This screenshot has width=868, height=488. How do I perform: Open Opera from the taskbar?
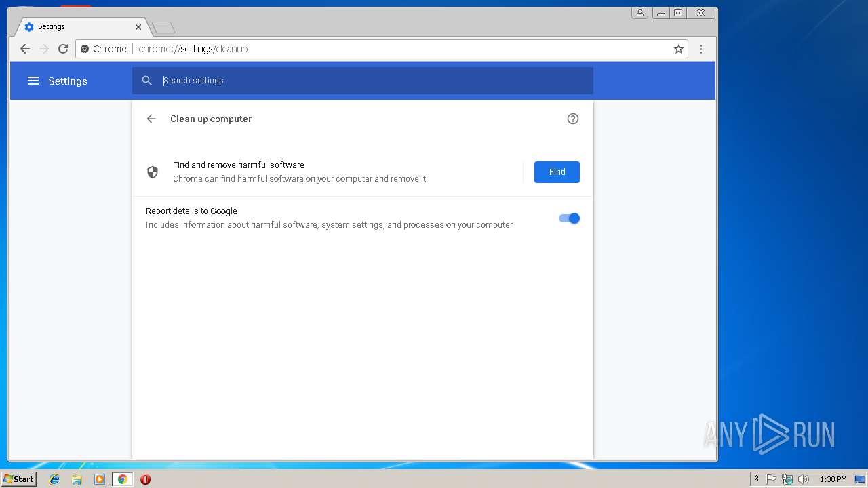coord(145,479)
